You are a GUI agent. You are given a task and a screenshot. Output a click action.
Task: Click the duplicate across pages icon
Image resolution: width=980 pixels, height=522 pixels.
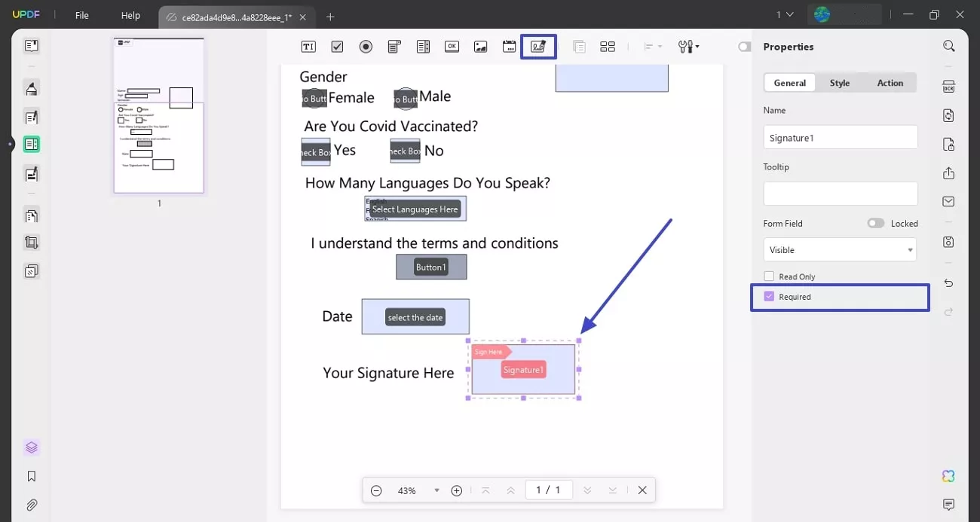tap(579, 47)
